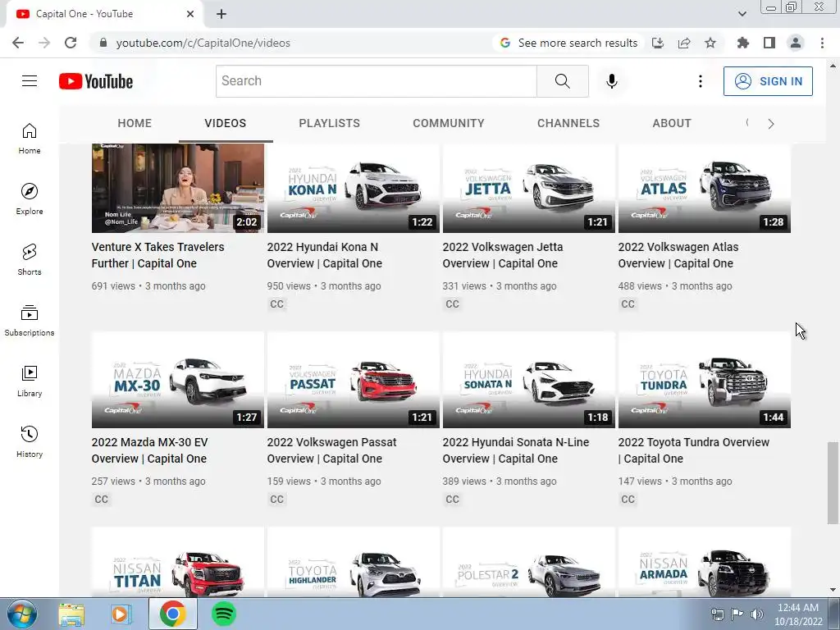Screen dimensions: 840x630
Task: Open 2022 Mazda MX-30 EV Overview title
Action: (149, 450)
